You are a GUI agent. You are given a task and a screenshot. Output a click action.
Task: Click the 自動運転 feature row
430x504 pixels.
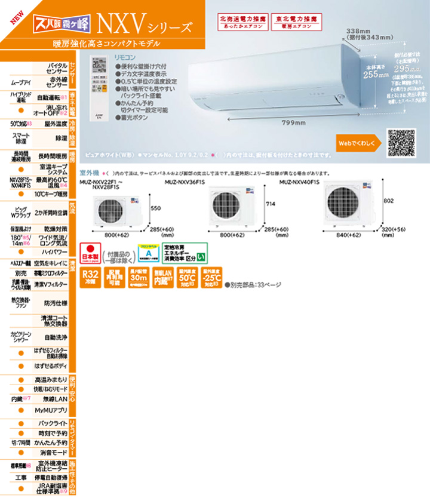pyautogui.click(x=39, y=97)
